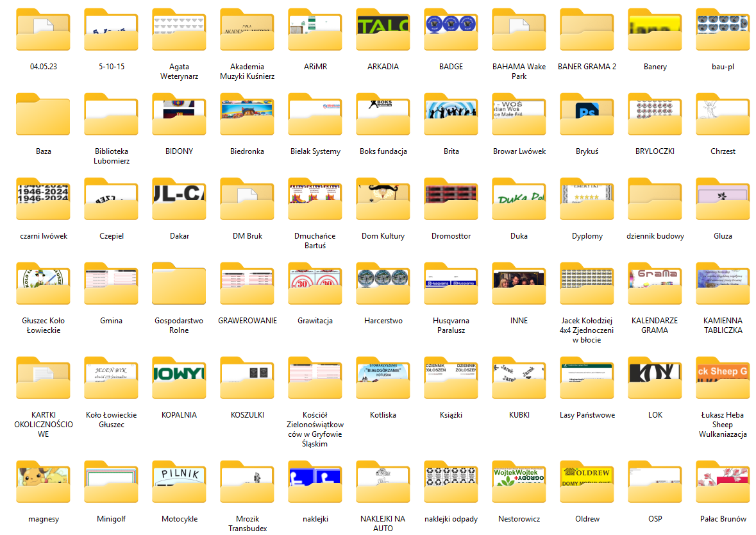This screenshot has width=756, height=535.
Task: Select the KOPALNIA folder icon
Action: [x=179, y=378]
